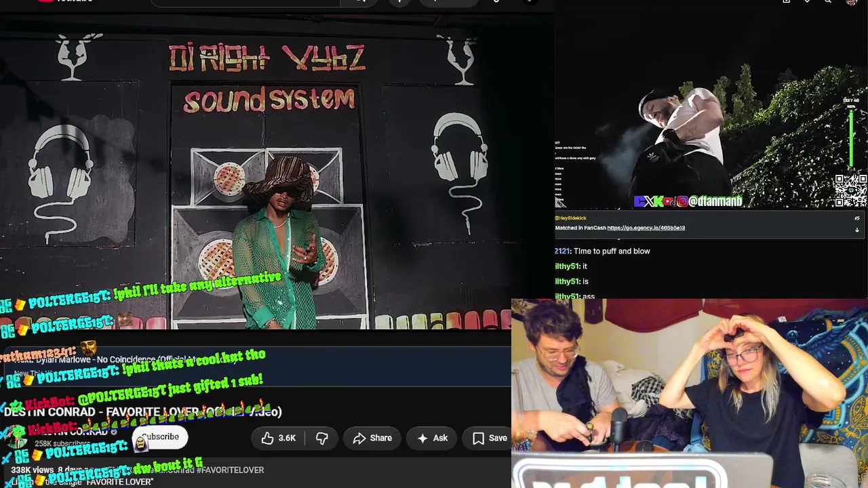
Task: Click the "Time to puff and blow" chat message
Action: tap(612, 251)
